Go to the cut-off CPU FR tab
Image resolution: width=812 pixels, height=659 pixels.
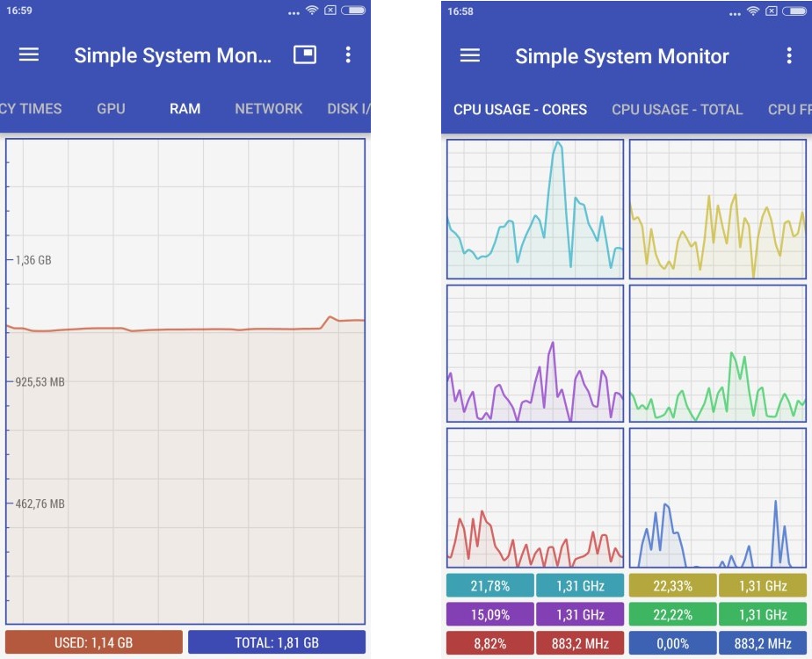790,110
